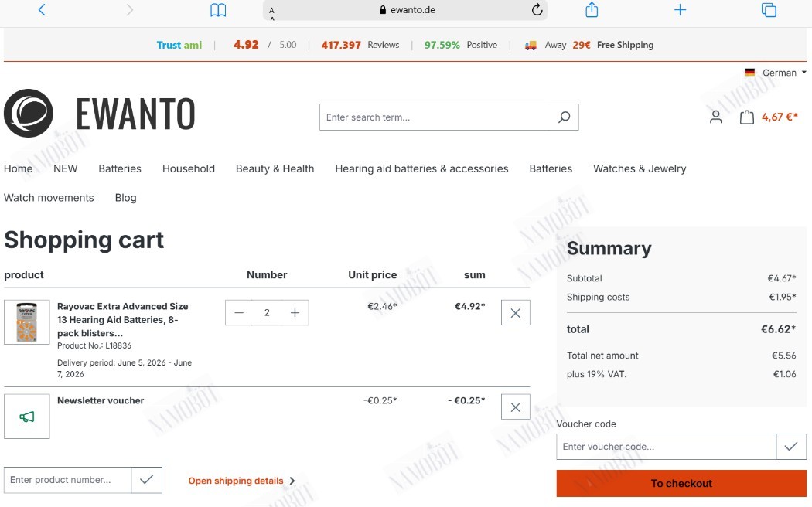Reload the ewanto.de page
The height and width of the screenshot is (507, 812).
click(x=537, y=9)
